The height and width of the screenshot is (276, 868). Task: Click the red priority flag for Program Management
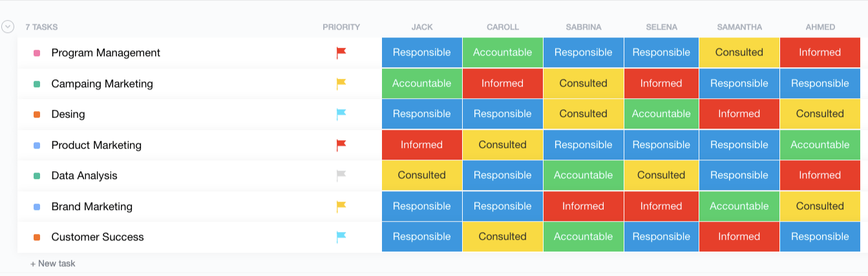pos(341,53)
